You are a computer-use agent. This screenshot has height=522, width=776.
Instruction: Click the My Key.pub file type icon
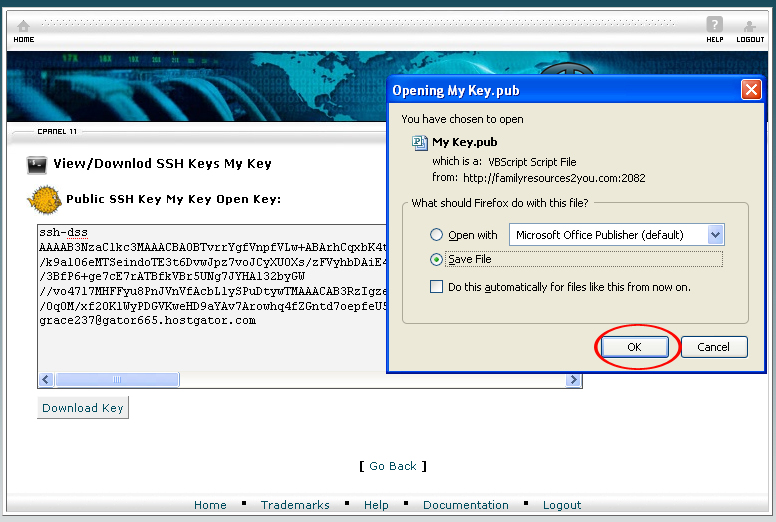click(420, 142)
